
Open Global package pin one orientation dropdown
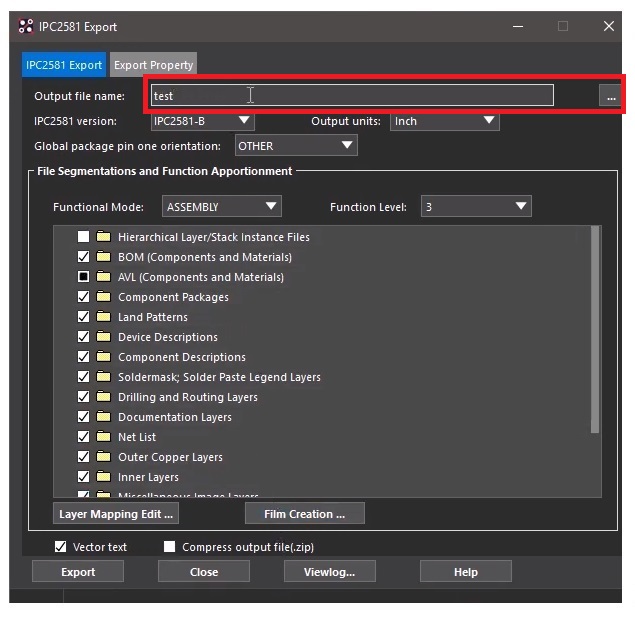coord(296,146)
